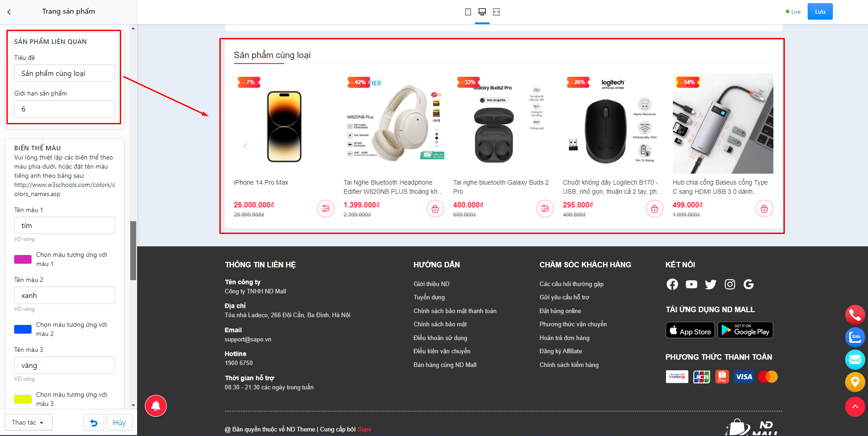The width and height of the screenshot is (868, 436).
Task: Click the Tiêu đề input field
Action: coord(64,73)
